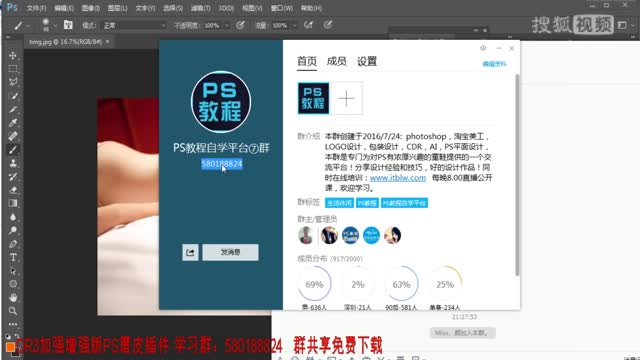Select the Healing Brush tool
Screen dimensions: 640x360
[x=13, y=136]
